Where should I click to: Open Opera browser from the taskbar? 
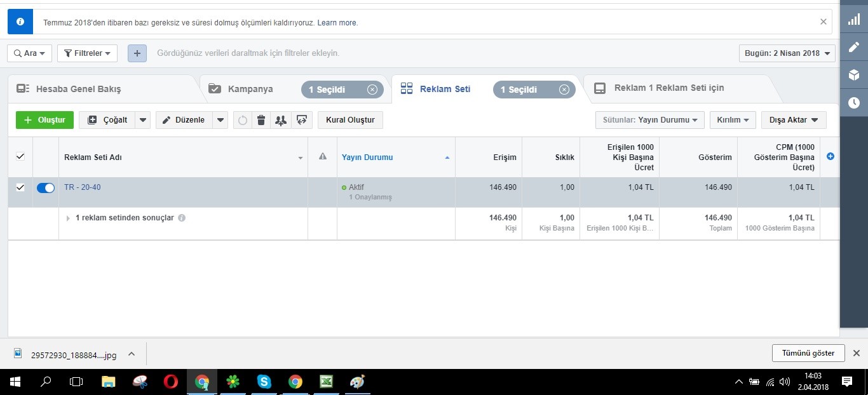[x=170, y=382]
